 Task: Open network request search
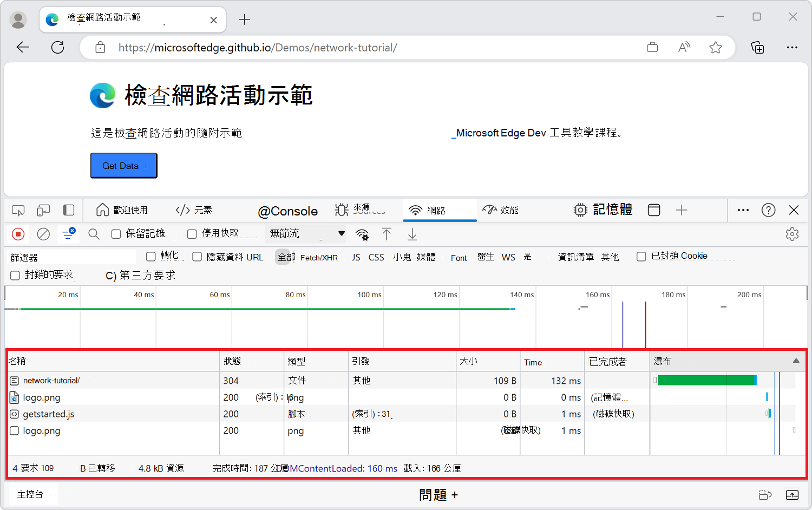point(93,234)
